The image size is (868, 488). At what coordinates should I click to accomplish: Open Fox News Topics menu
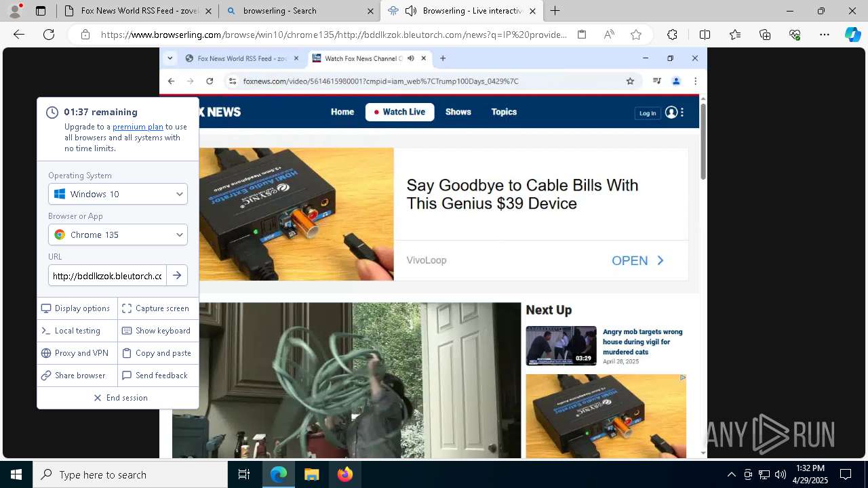(504, 112)
